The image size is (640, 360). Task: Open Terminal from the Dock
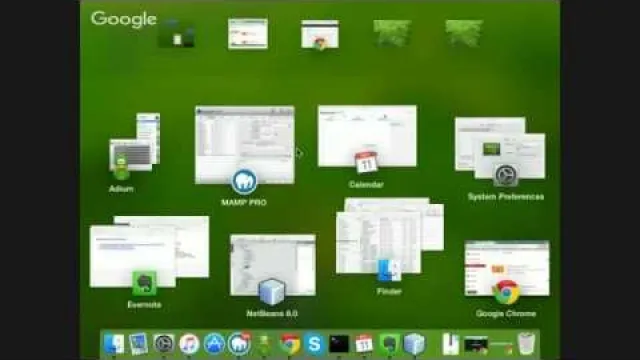click(x=339, y=344)
